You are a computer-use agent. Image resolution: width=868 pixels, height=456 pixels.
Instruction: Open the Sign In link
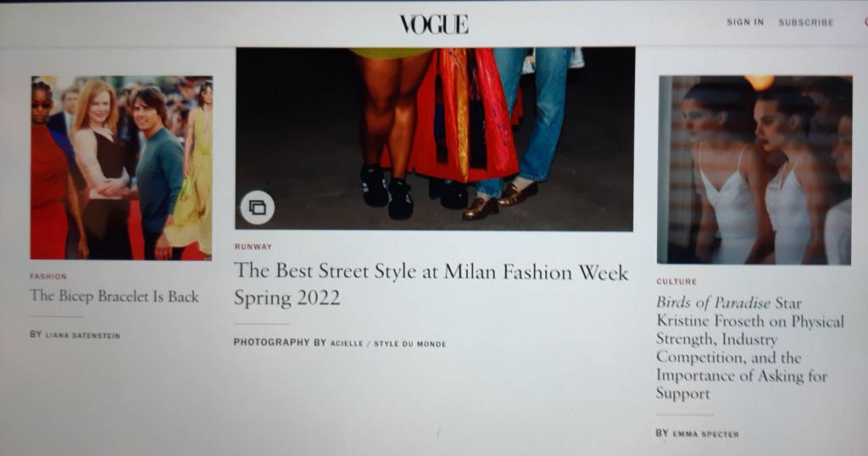point(745,22)
